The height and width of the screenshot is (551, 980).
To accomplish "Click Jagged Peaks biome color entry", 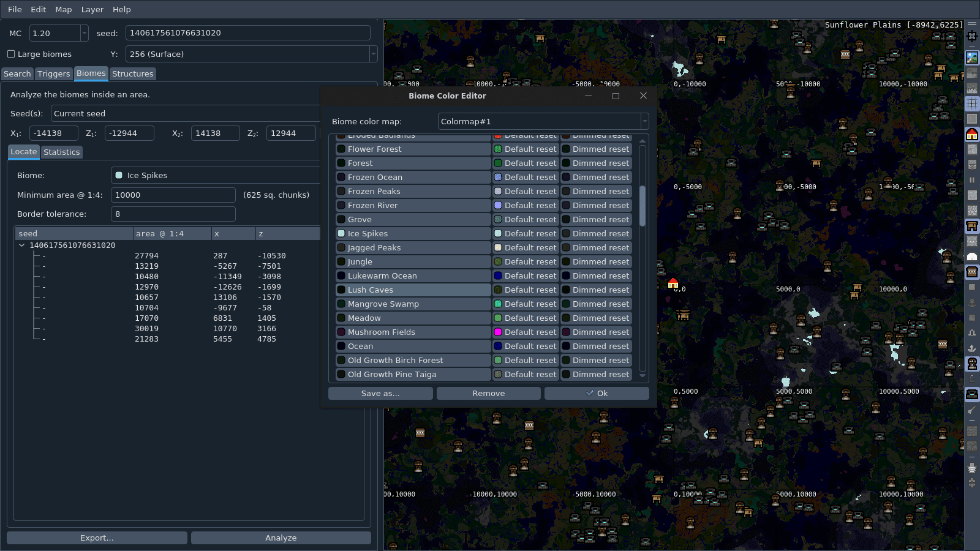I will (413, 247).
